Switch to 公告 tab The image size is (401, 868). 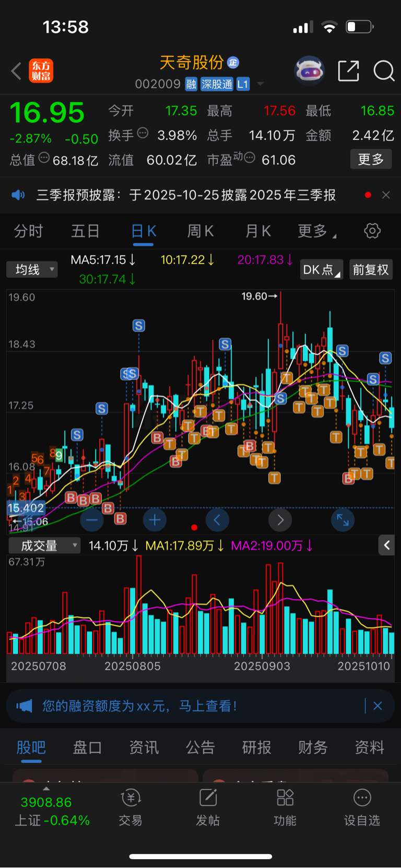[x=200, y=747]
